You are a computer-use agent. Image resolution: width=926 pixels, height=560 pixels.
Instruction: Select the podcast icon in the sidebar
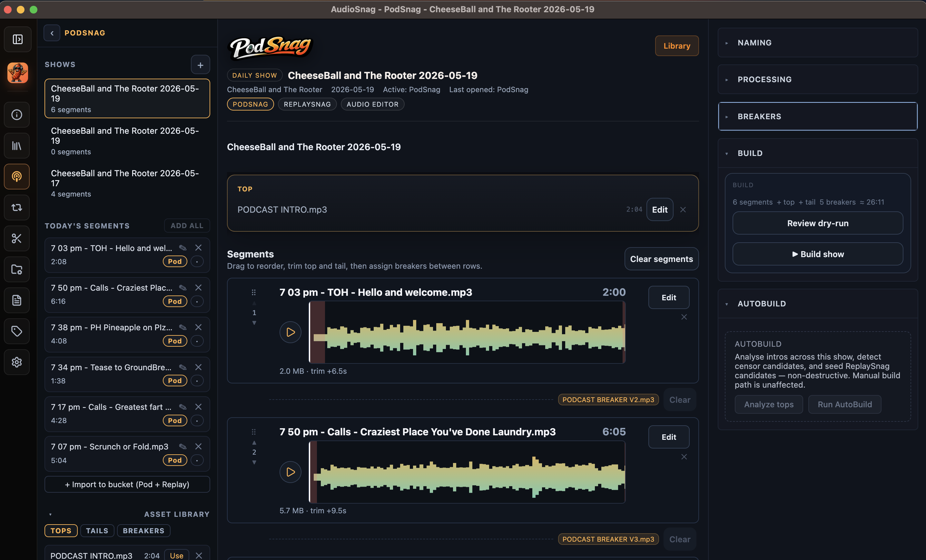click(17, 176)
